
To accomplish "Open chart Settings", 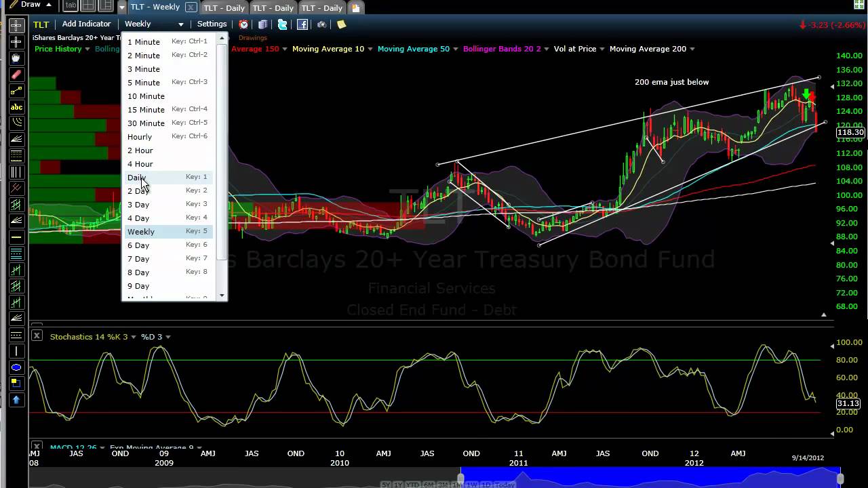I will click(212, 24).
